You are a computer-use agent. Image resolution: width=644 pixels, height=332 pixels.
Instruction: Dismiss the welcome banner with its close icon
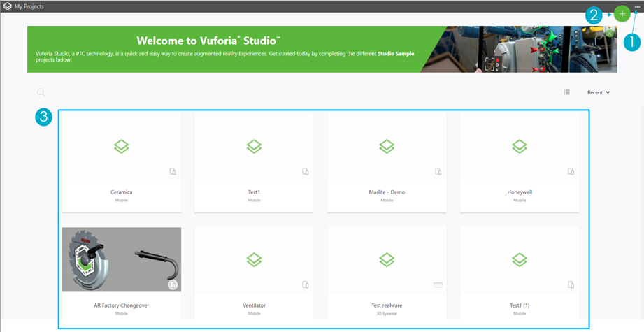[x=610, y=33]
